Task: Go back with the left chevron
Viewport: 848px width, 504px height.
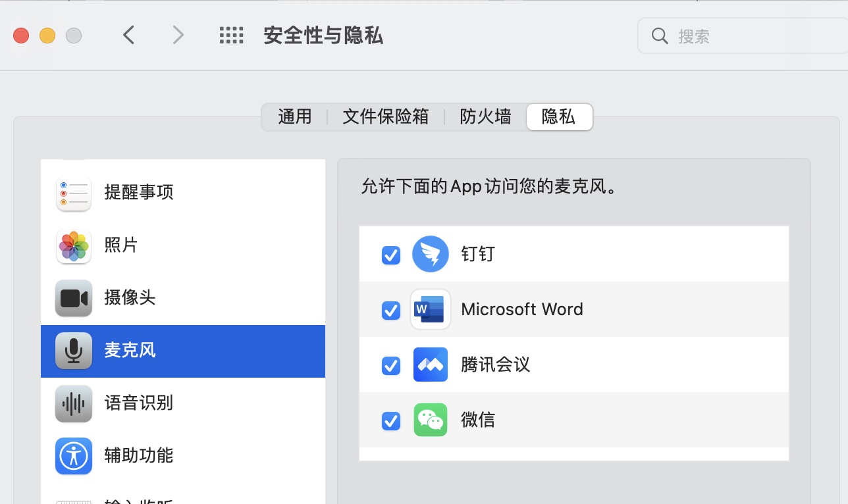Action: tap(129, 35)
